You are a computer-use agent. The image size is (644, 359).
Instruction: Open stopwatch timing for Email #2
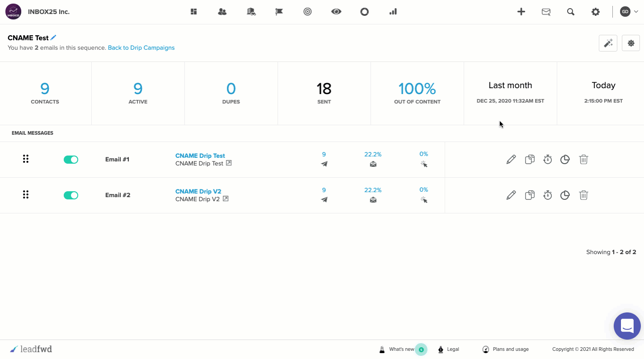coord(548,195)
